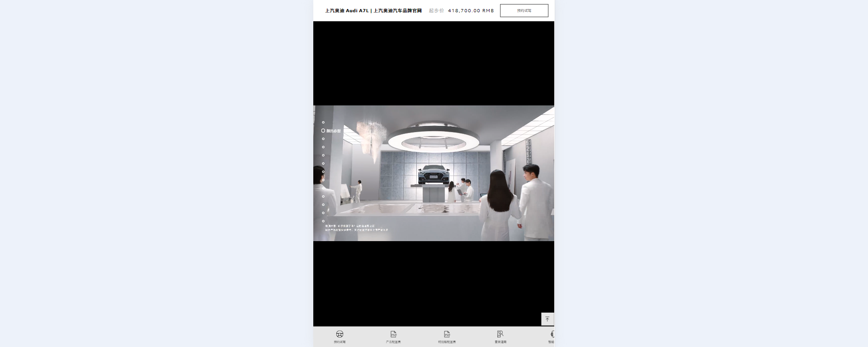Select the second-to-last side navigation dot

323,213
